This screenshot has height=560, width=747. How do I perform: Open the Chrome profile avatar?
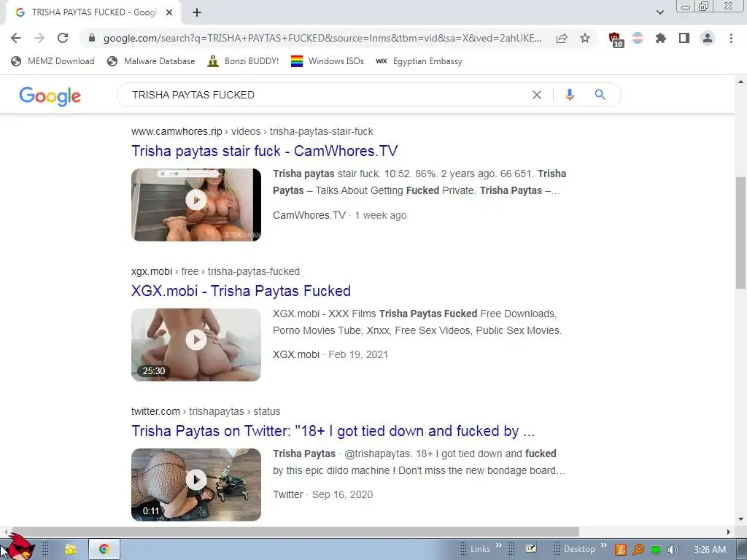(x=708, y=38)
